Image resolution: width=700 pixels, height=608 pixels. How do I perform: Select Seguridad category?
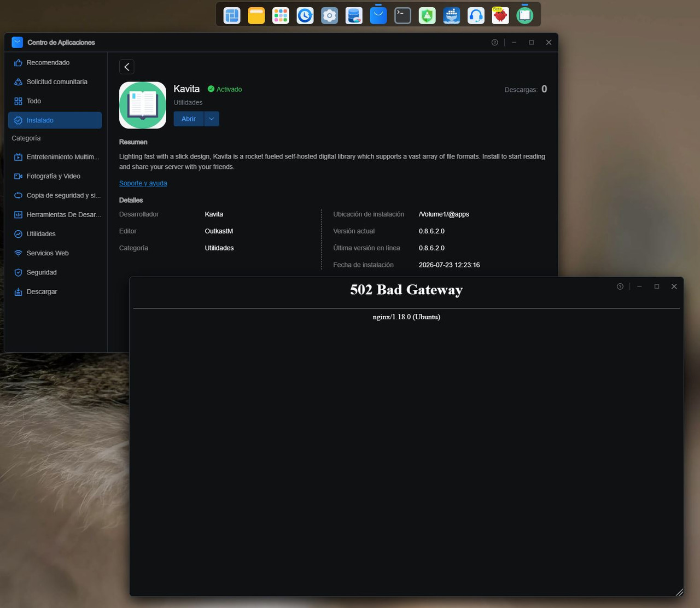tap(55, 272)
